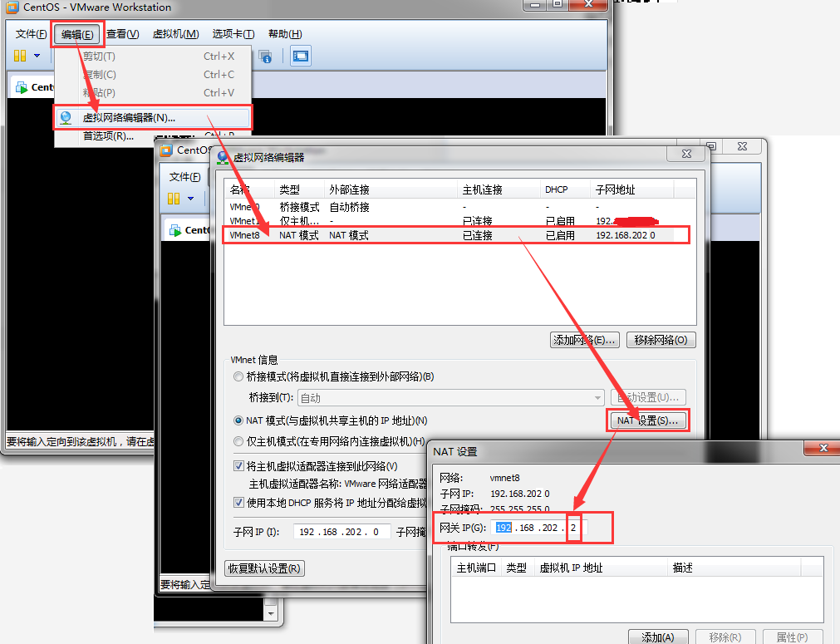Open the 编辑(E) menu
The height and width of the screenshot is (644, 840).
[x=77, y=35]
